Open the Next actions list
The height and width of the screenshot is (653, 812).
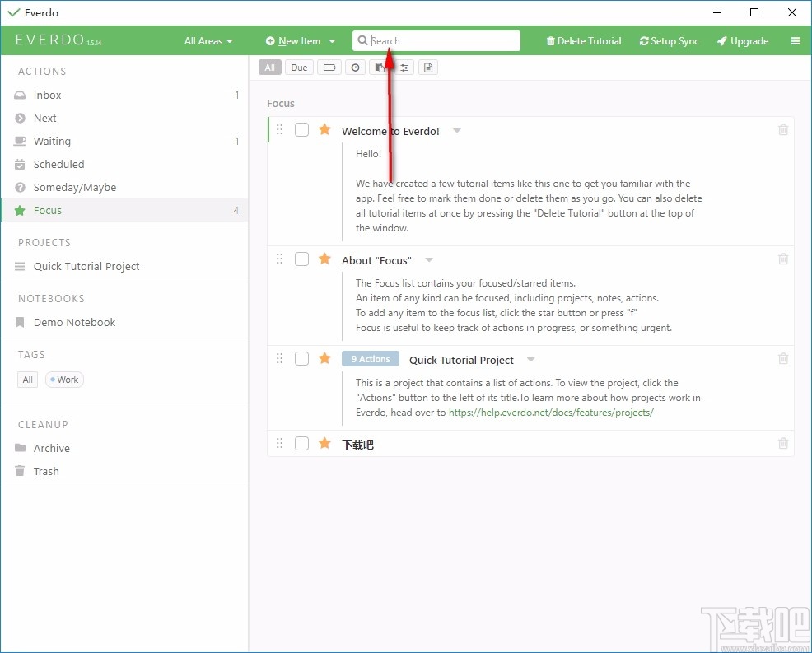click(124, 118)
